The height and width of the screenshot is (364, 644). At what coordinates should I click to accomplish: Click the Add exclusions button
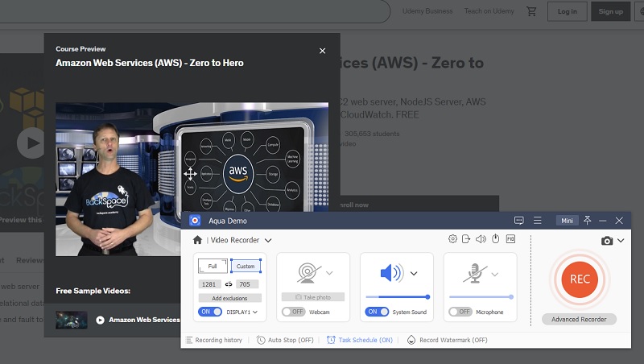[229, 298]
